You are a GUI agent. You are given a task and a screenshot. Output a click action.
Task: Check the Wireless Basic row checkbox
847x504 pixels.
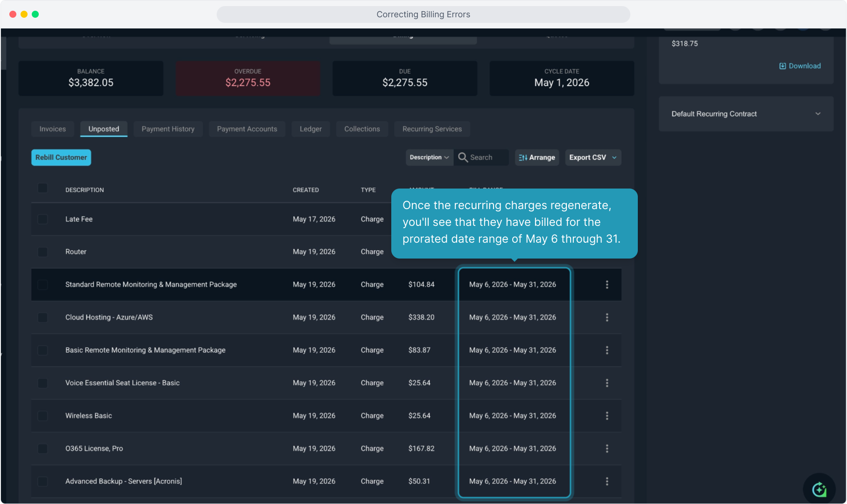(42, 416)
